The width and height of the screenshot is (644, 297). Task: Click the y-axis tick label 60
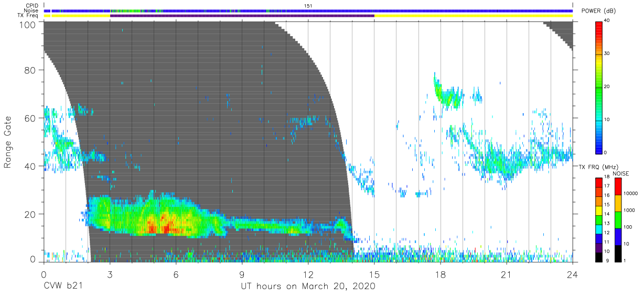click(30, 118)
